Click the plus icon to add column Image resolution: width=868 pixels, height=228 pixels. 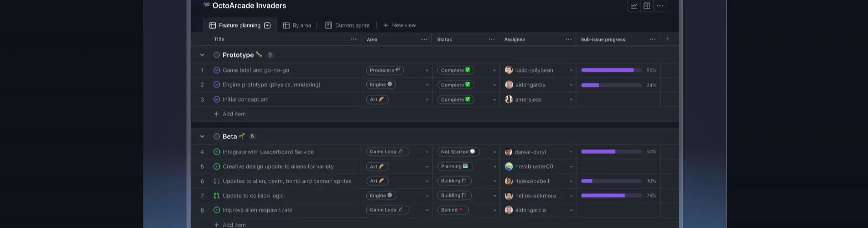(x=667, y=39)
